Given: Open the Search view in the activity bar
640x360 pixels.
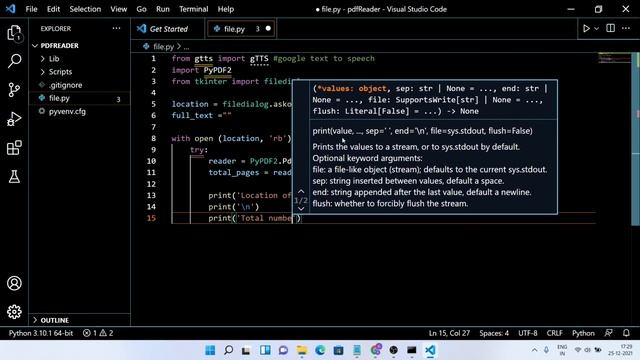Looking at the screenshot, I should click(x=14, y=61).
